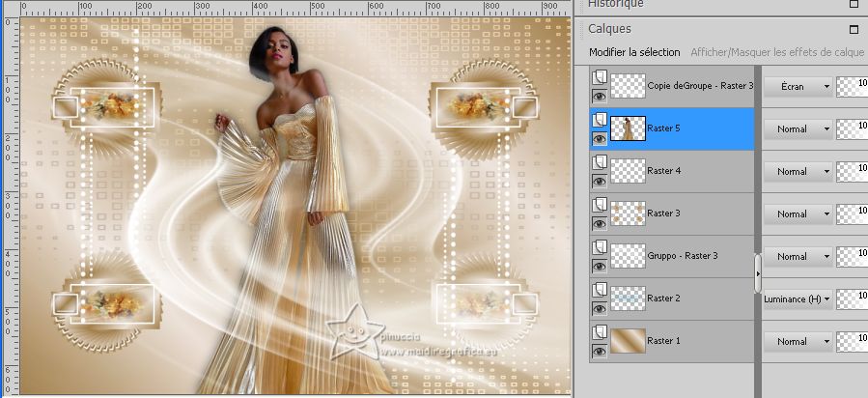The height and width of the screenshot is (398, 868).
Task: Hide the Raster 1 background layer
Action: point(600,351)
